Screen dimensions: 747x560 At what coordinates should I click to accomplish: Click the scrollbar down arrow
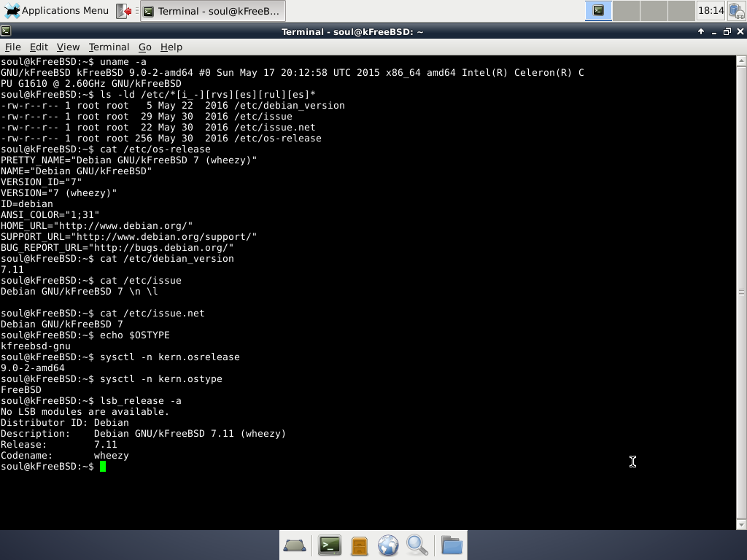[741, 525]
